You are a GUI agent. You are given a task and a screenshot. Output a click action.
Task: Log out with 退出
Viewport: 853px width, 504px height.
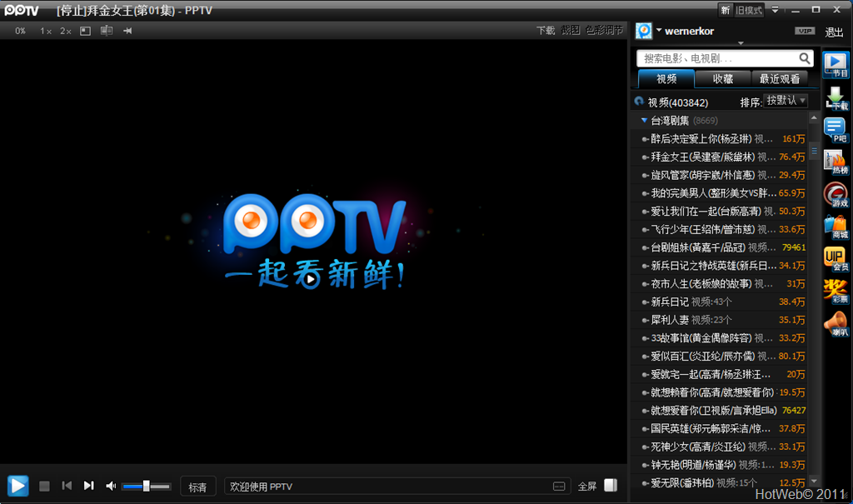click(x=834, y=32)
